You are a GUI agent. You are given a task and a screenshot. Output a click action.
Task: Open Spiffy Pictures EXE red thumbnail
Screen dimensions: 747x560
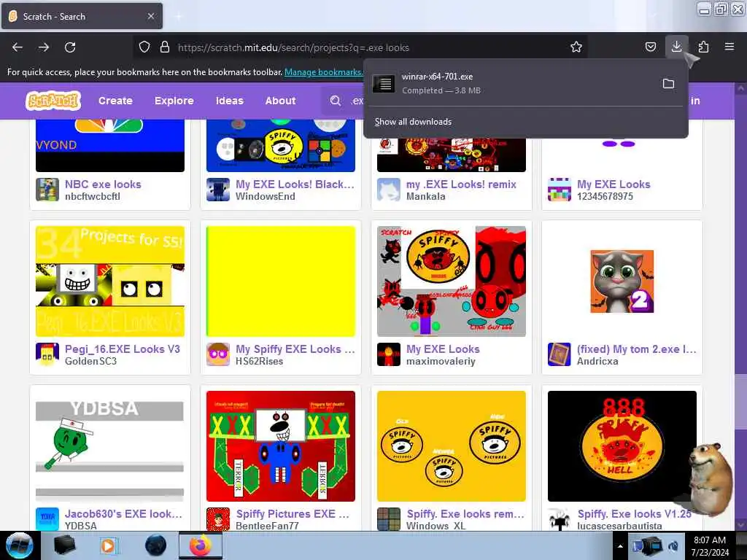pos(281,446)
